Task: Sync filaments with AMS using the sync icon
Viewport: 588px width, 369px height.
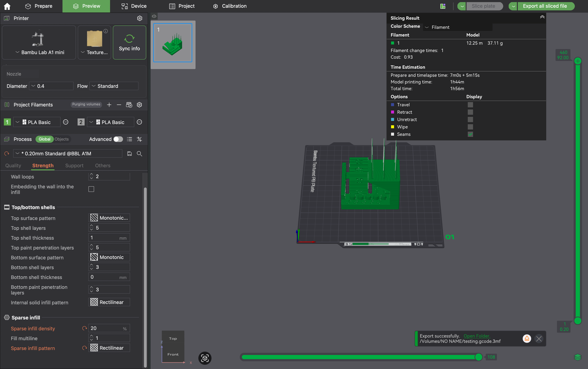Action: coord(129,105)
